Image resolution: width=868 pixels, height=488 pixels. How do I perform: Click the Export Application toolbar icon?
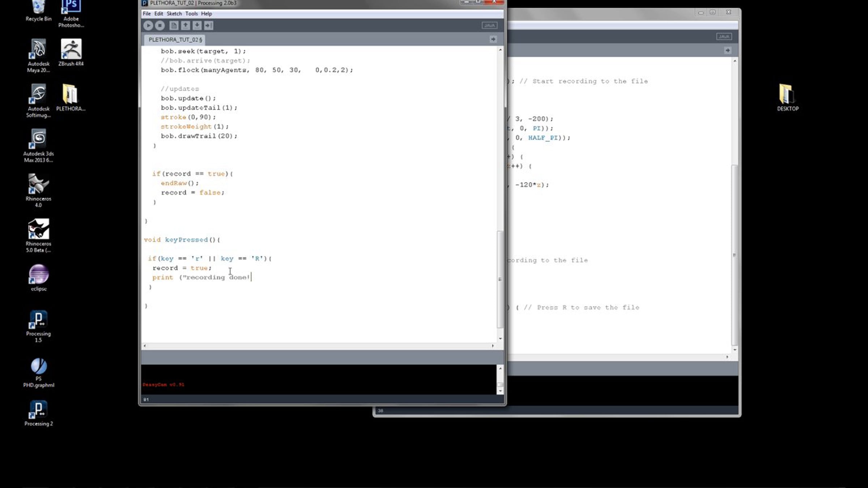point(209,25)
